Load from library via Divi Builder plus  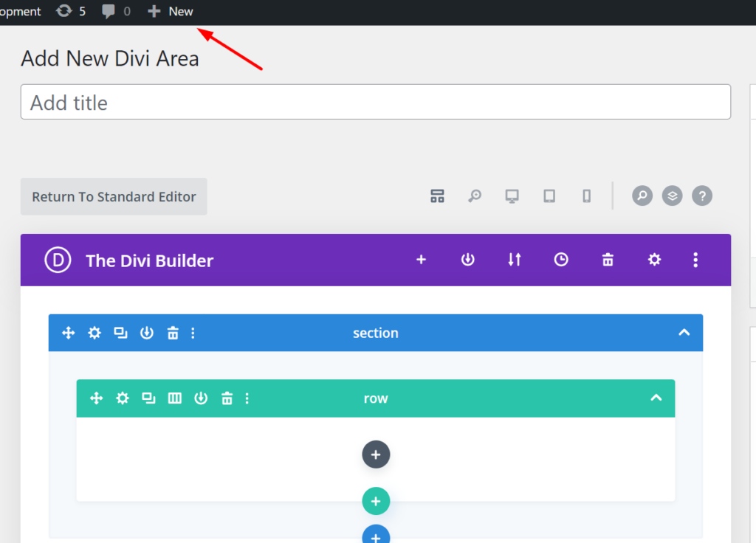[422, 260]
